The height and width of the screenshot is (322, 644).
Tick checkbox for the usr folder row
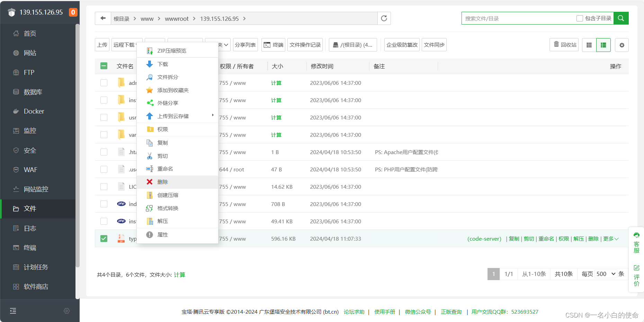point(104,117)
